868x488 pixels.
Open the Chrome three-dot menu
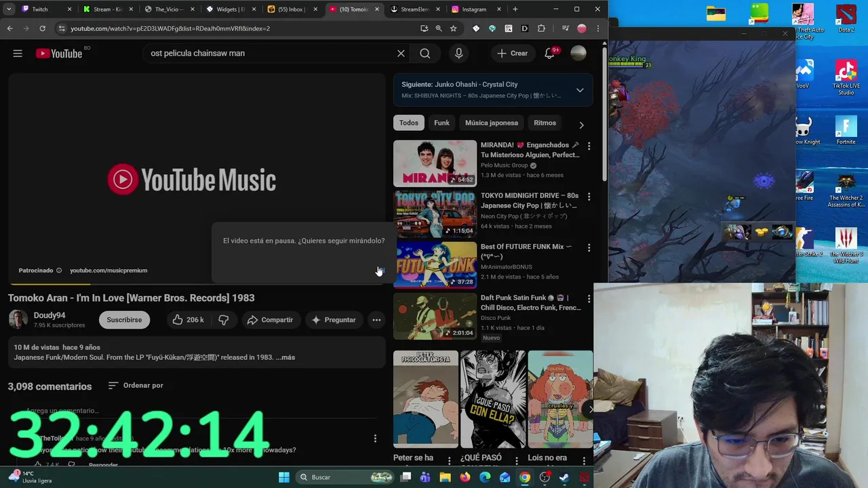click(598, 28)
